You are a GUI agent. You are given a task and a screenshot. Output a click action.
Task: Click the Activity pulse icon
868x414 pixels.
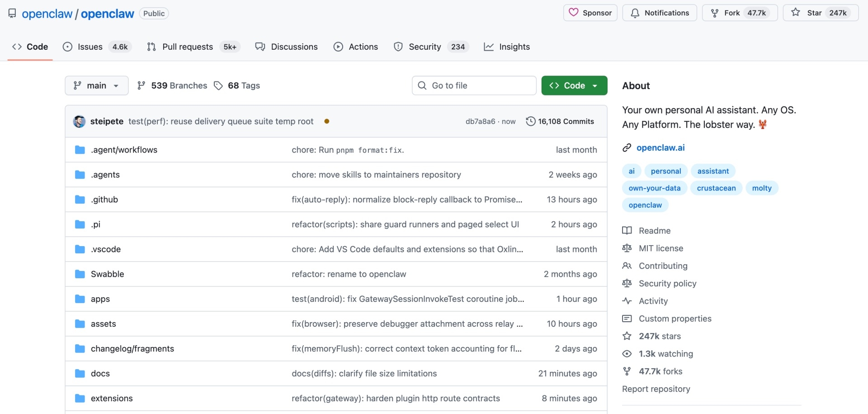[x=627, y=301]
